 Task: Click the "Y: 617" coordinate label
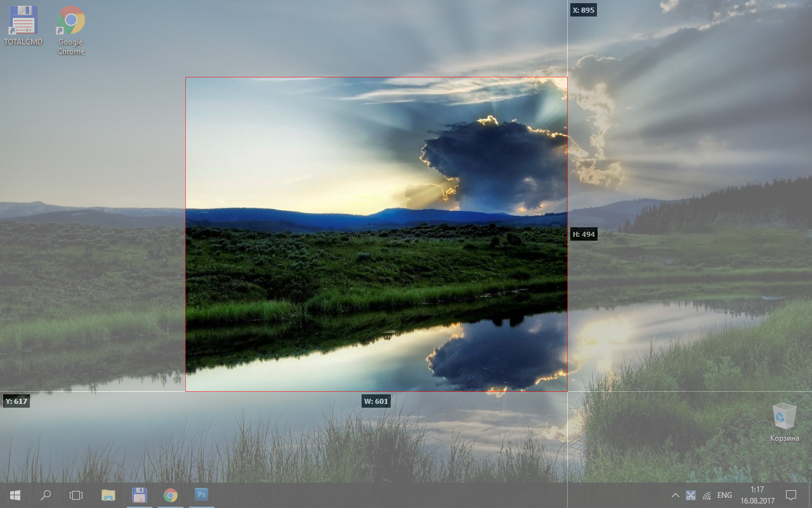pyautogui.click(x=16, y=401)
